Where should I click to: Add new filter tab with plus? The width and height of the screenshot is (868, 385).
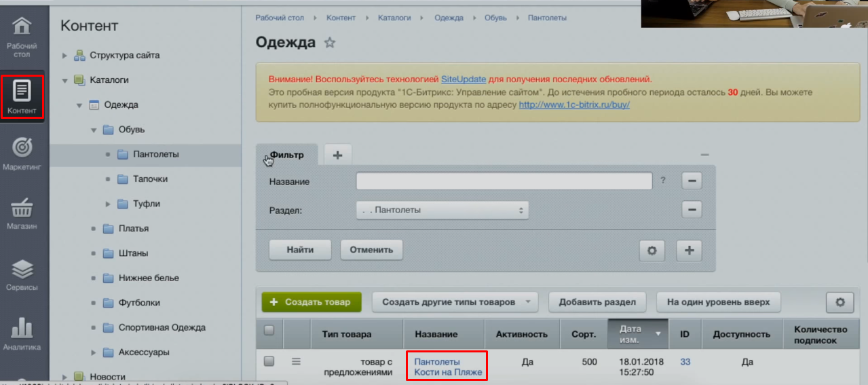(x=337, y=155)
